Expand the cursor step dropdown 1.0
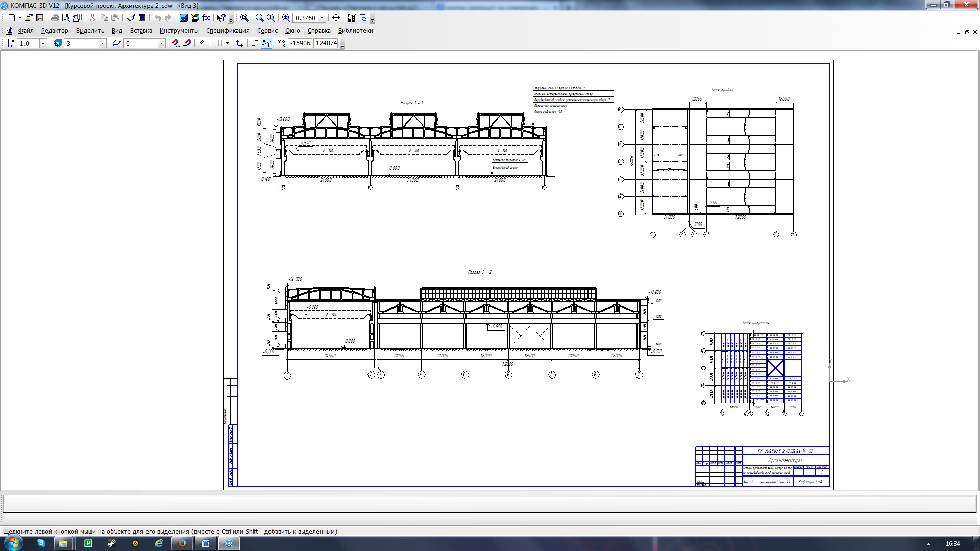980x551 pixels. [x=43, y=44]
